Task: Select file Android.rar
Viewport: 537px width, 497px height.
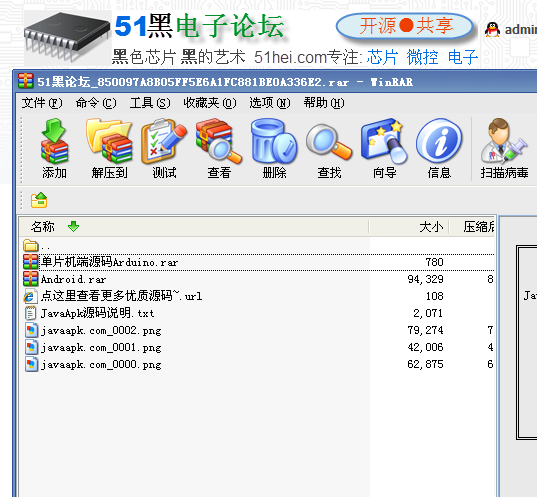Action: point(73,279)
